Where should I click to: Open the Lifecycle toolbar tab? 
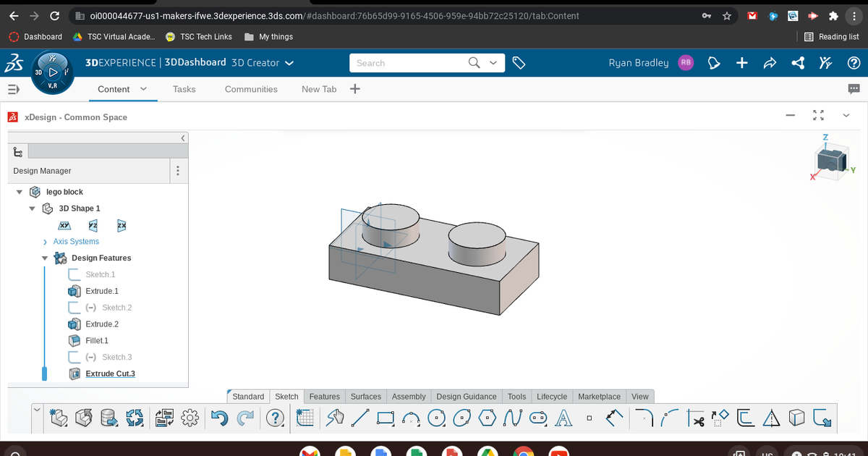(x=552, y=397)
